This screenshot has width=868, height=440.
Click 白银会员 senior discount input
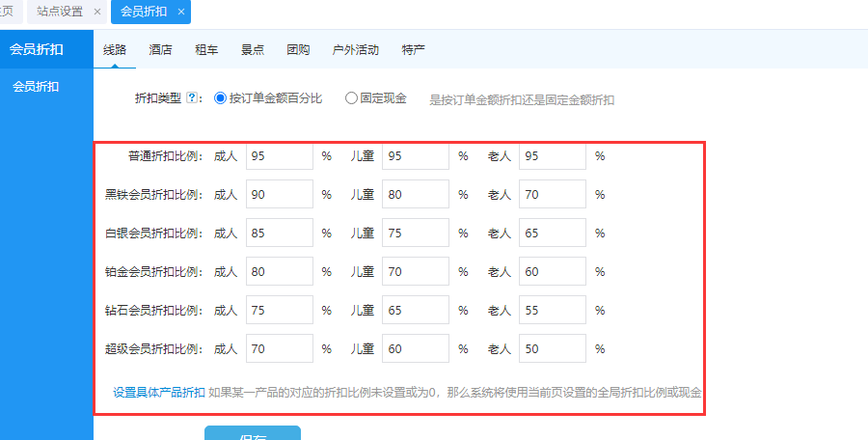point(552,233)
